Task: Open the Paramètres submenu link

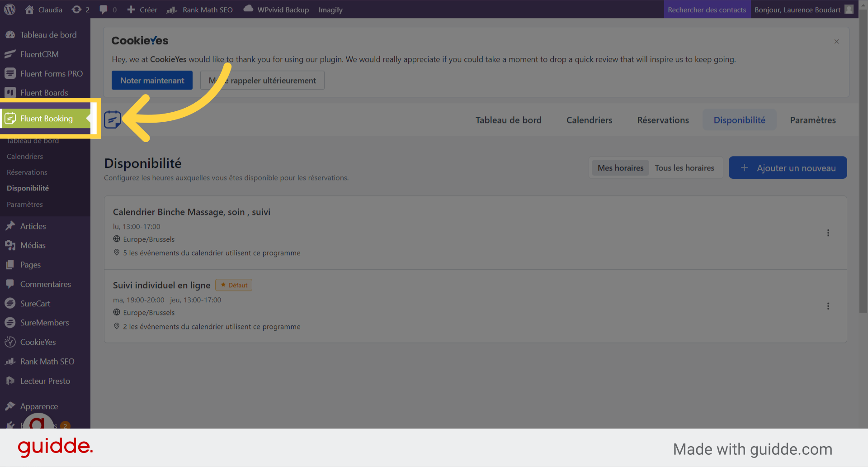Action: point(25,205)
